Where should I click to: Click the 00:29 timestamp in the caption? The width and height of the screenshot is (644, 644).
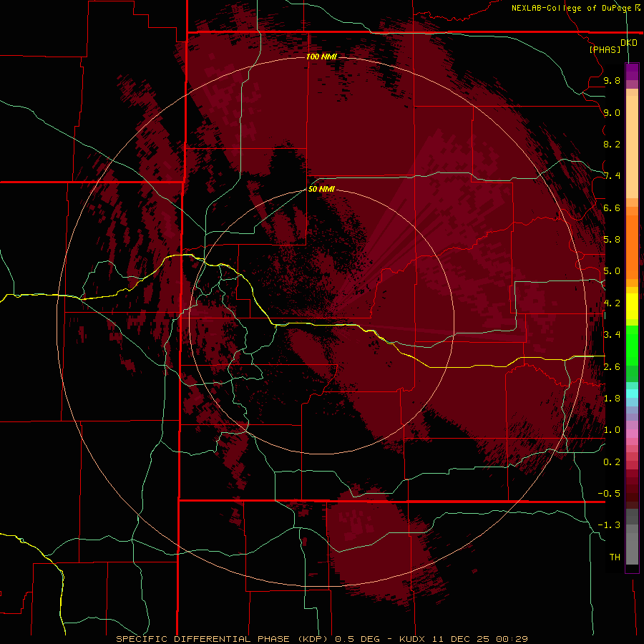[512, 639]
